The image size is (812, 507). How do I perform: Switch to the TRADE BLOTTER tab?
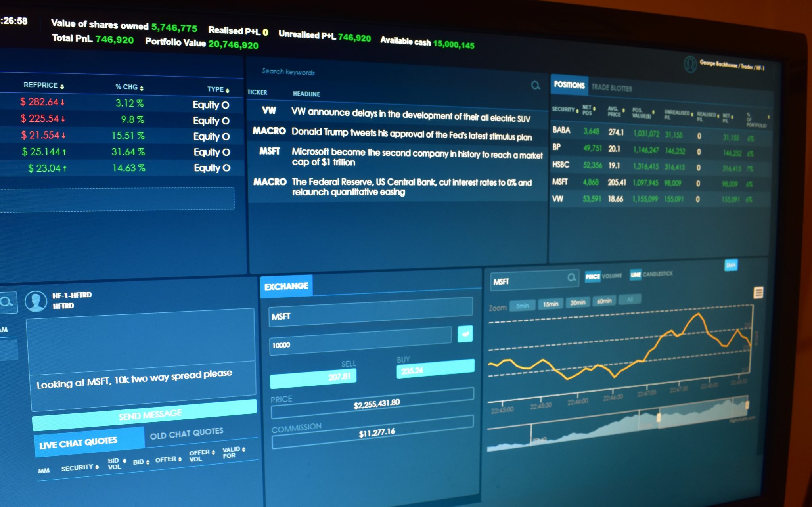coord(612,88)
